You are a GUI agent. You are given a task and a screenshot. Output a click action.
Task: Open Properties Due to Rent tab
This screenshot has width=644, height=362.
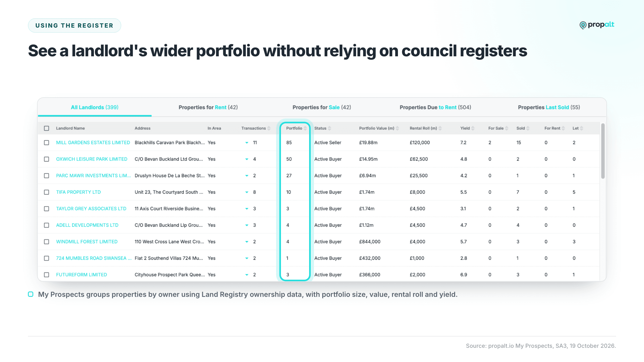(436, 107)
